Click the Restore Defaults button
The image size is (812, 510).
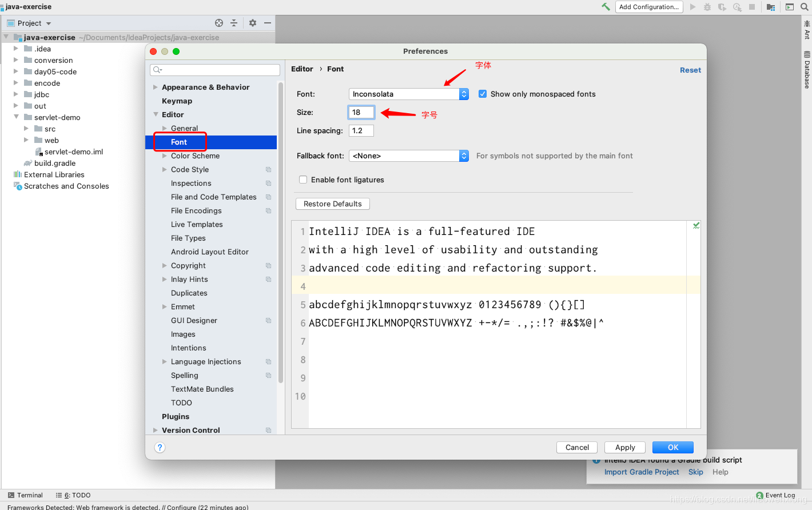coord(333,204)
